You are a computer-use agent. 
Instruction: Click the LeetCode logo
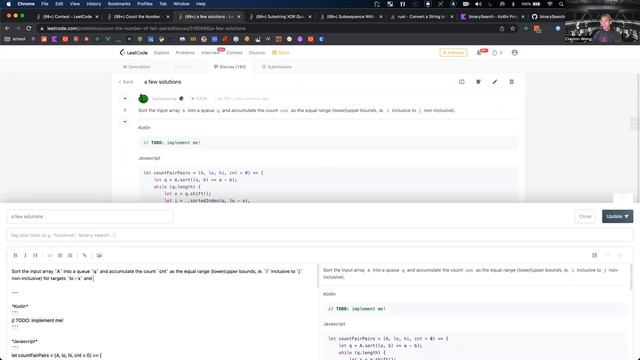point(133,53)
